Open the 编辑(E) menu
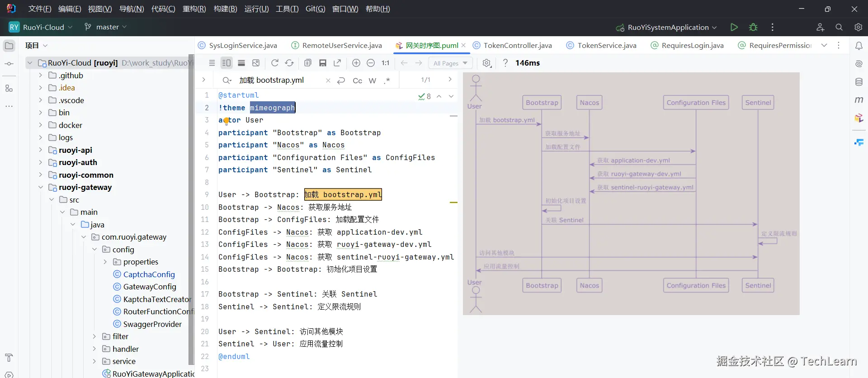Viewport: 868px width, 378px height. pos(70,9)
